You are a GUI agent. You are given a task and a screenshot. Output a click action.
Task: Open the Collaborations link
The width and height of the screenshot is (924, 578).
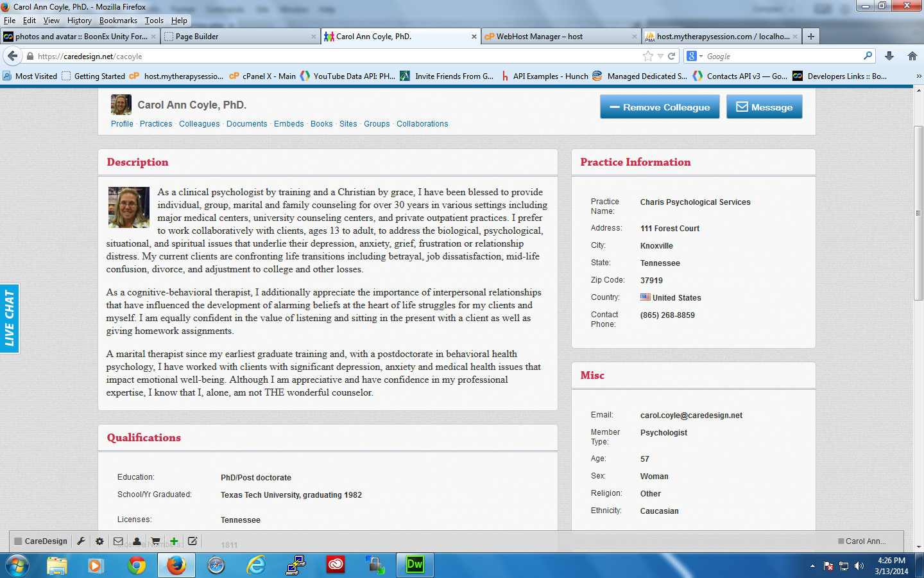[422, 124]
